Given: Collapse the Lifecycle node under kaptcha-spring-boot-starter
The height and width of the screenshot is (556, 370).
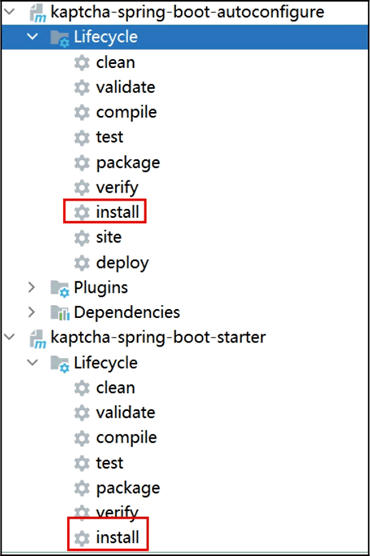Looking at the screenshot, I should (x=33, y=362).
